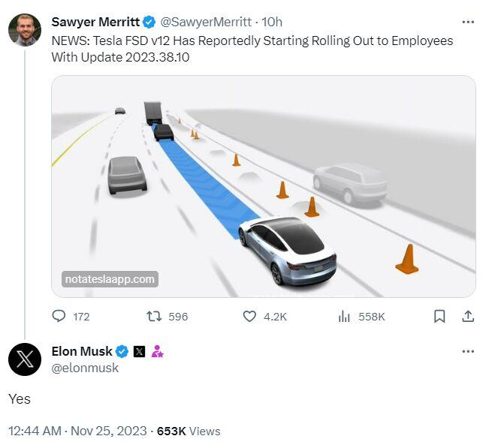Click the Elon Musk display name
489x448 pixels.
tap(82, 351)
